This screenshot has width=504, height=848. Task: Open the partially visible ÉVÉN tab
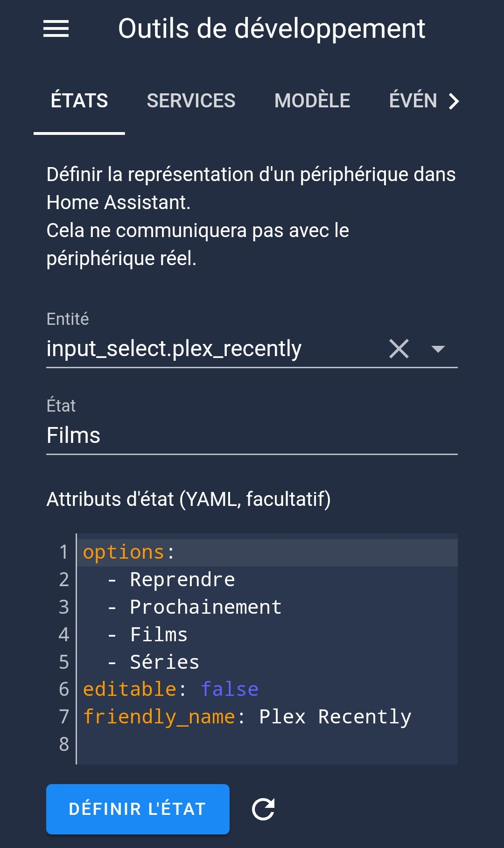pos(413,101)
